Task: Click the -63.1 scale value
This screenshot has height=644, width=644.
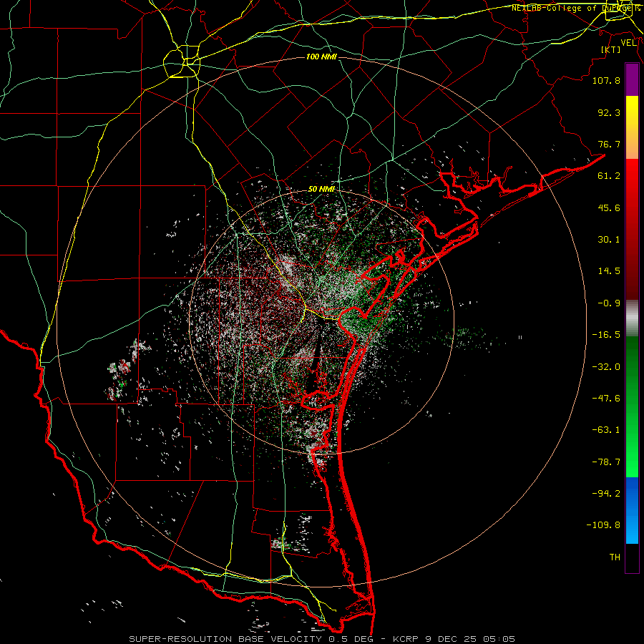Action: coord(606,430)
